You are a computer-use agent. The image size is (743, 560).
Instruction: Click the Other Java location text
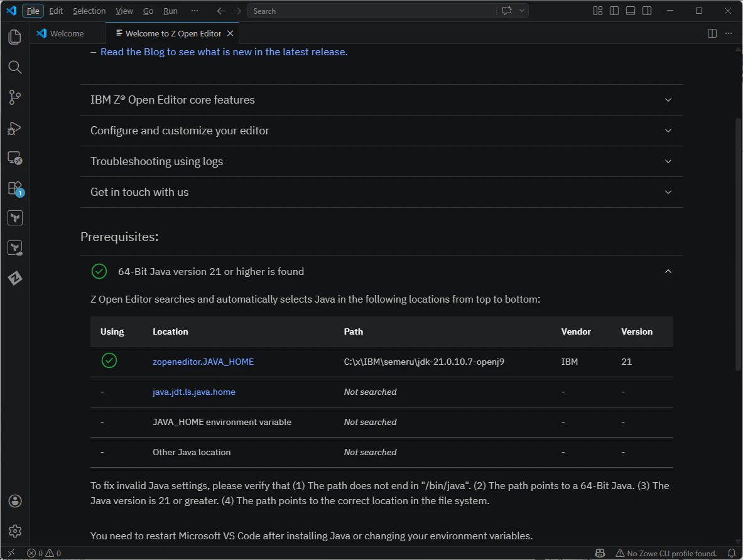point(192,452)
